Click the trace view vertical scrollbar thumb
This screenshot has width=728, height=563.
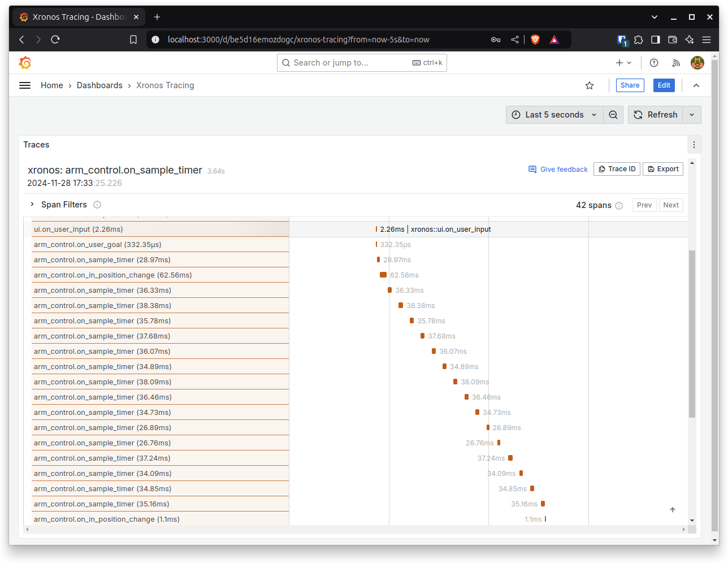pos(692,334)
